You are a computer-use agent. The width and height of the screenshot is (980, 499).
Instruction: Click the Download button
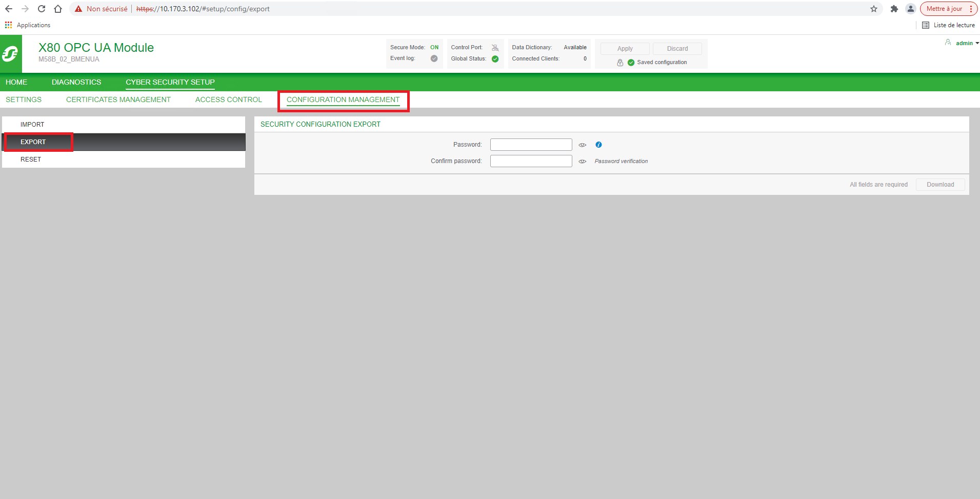pos(941,185)
